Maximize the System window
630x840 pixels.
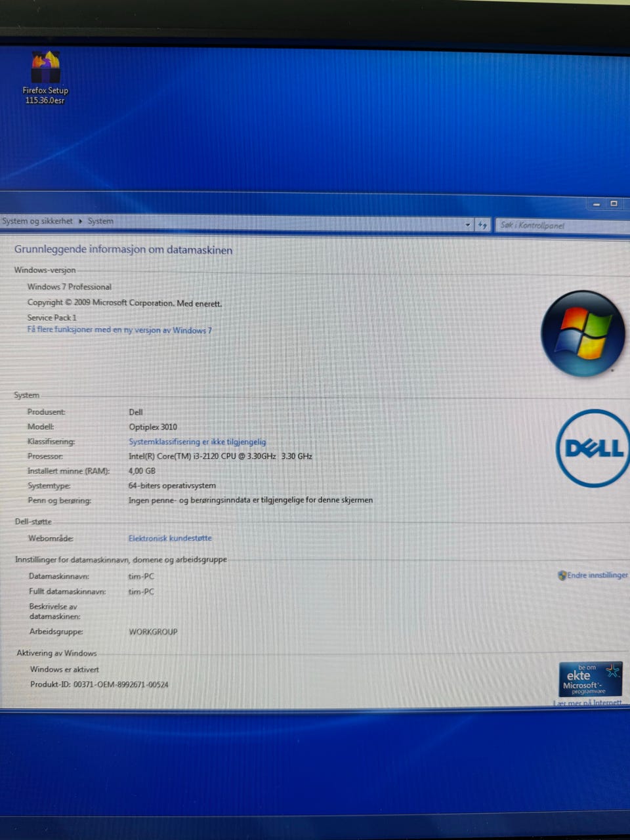pyautogui.click(x=614, y=203)
